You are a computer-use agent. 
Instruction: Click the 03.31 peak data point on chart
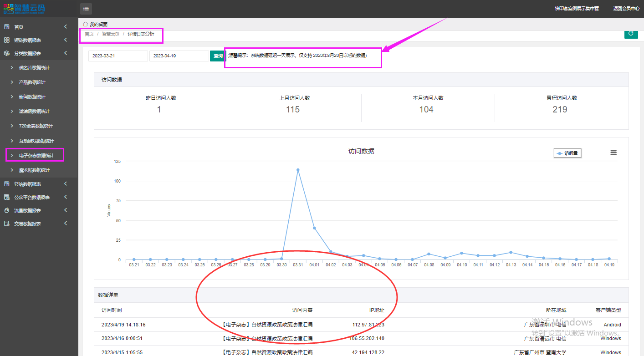click(298, 170)
